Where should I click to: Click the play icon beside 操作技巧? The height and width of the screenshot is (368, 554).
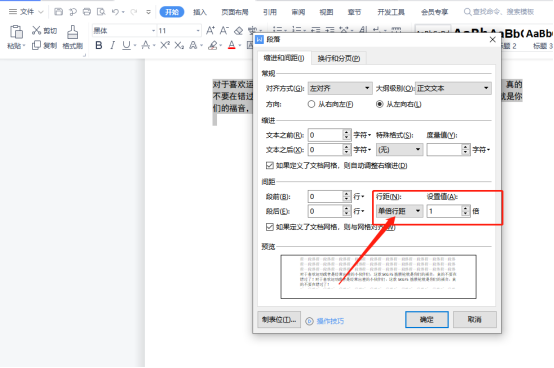pos(310,321)
